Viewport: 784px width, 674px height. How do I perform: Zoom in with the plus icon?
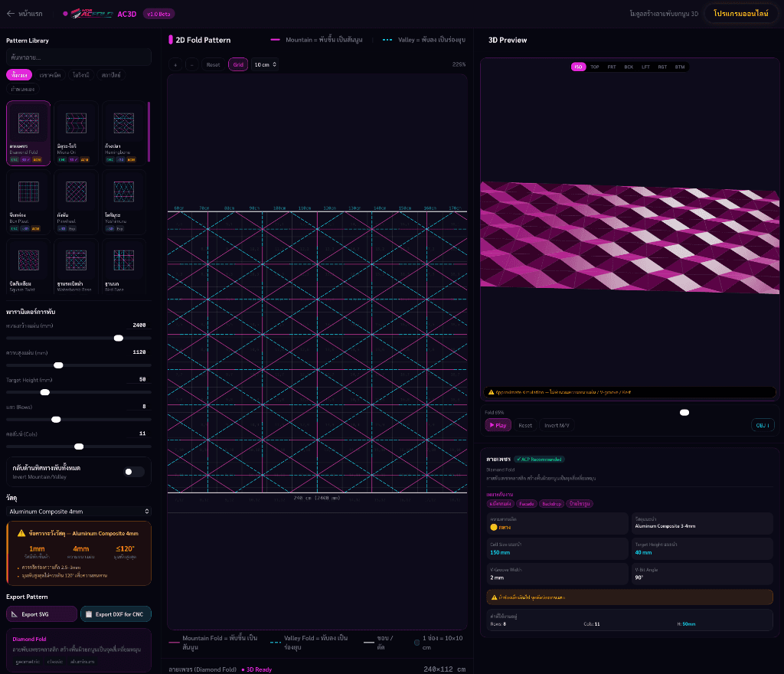coord(175,64)
